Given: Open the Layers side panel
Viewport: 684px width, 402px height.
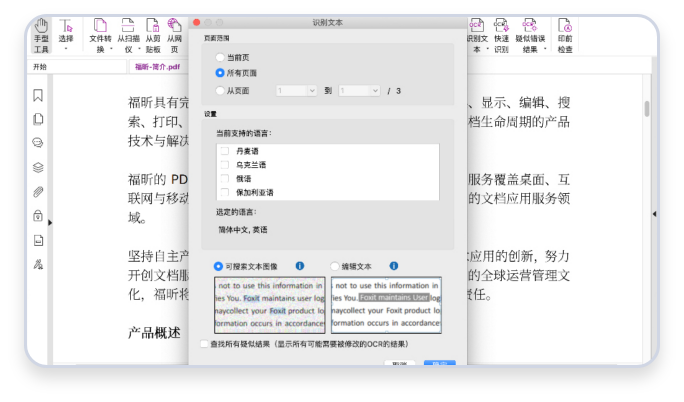Looking at the screenshot, I should click(x=38, y=167).
